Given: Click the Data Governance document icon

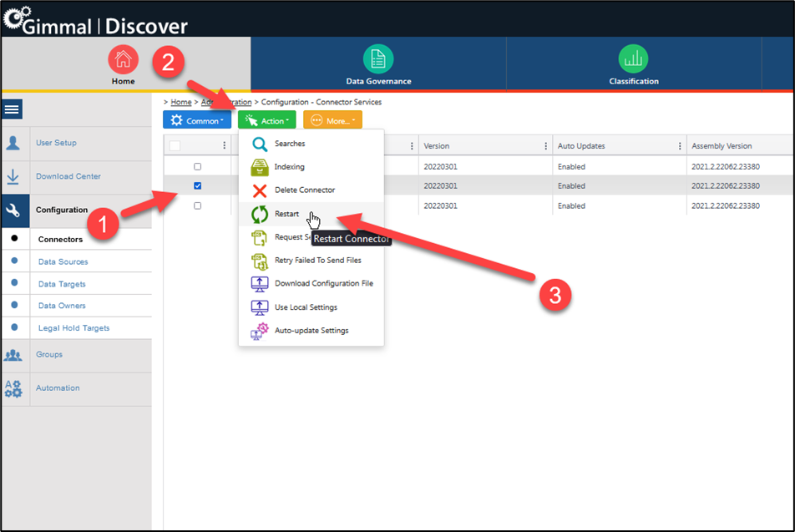Looking at the screenshot, I should click(378, 59).
